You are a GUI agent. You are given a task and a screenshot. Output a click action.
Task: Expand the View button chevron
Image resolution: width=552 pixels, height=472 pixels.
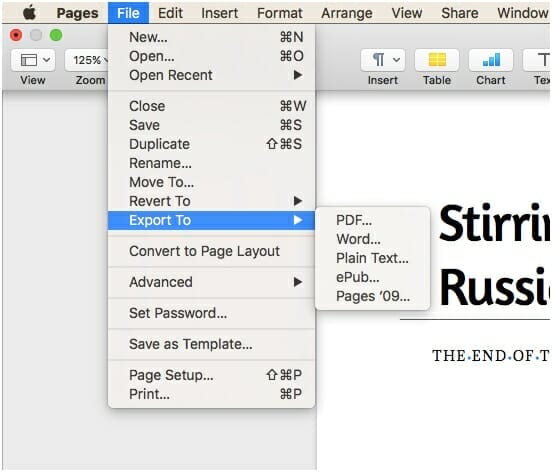(46, 60)
